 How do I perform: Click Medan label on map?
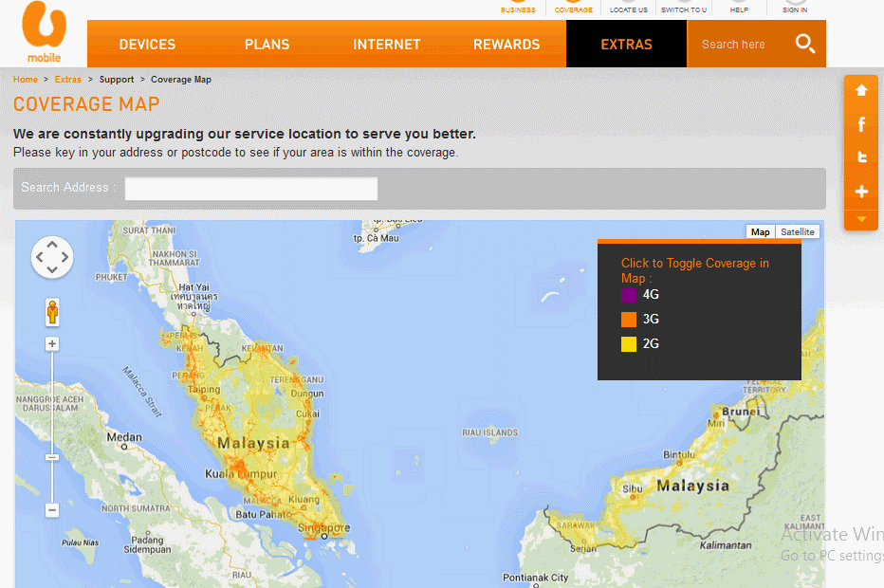(124, 437)
